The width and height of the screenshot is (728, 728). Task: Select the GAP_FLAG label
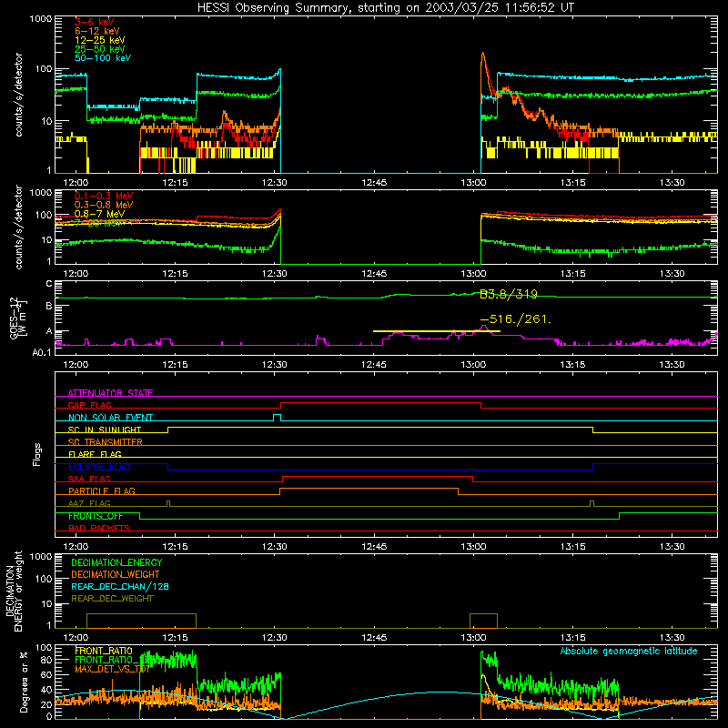[89, 405]
